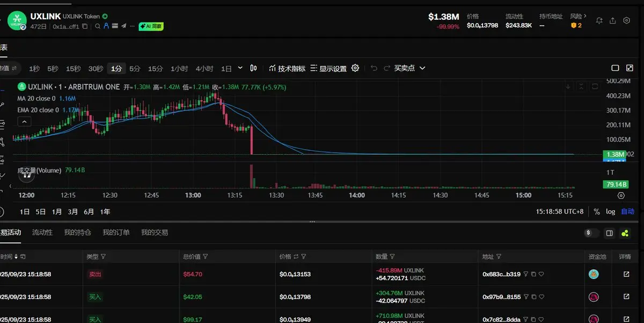
Task: Expand more timeframes dropdown chevron
Action: point(240,68)
